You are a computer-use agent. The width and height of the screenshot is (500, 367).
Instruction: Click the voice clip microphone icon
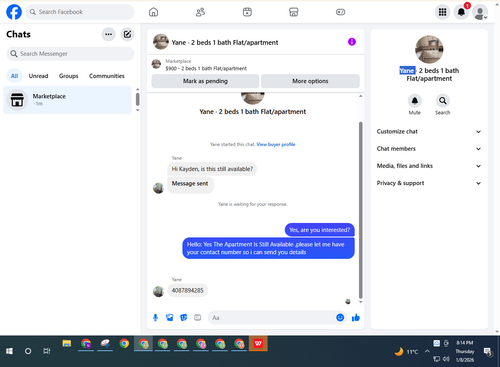click(x=155, y=318)
